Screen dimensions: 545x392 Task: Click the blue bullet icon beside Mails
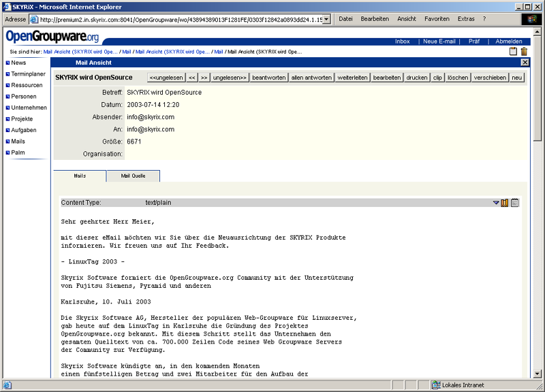click(7, 142)
